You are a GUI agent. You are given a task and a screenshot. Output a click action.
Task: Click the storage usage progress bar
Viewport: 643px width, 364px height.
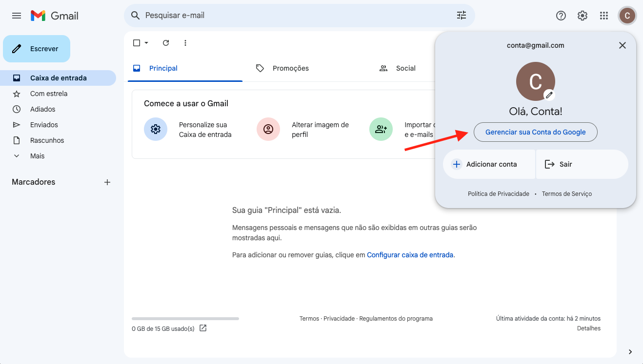[185, 319]
